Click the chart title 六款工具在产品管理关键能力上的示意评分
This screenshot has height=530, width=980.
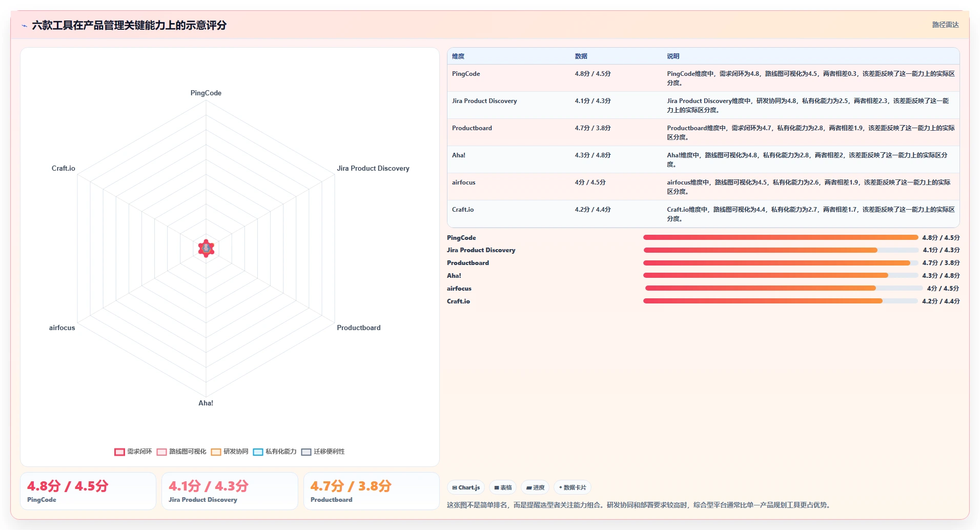point(129,25)
